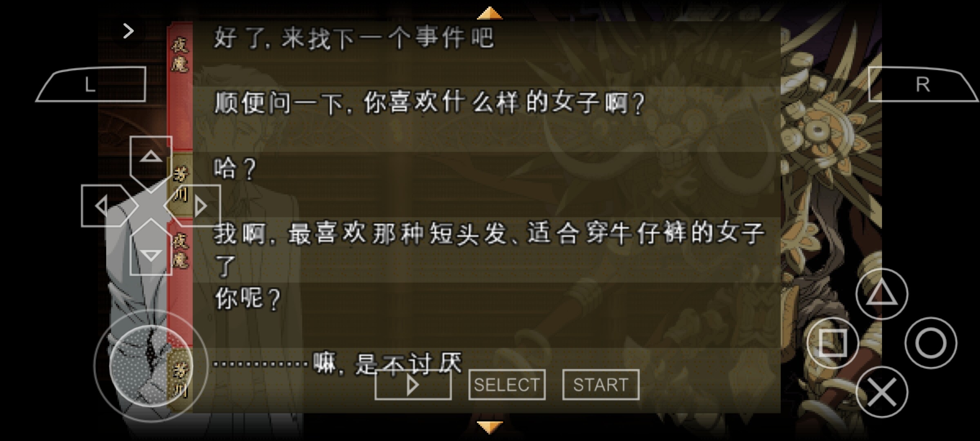Image resolution: width=980 pixels, height=441 pixels.
Task: Open the emulator menu chevron
Action: click(128, 31)
